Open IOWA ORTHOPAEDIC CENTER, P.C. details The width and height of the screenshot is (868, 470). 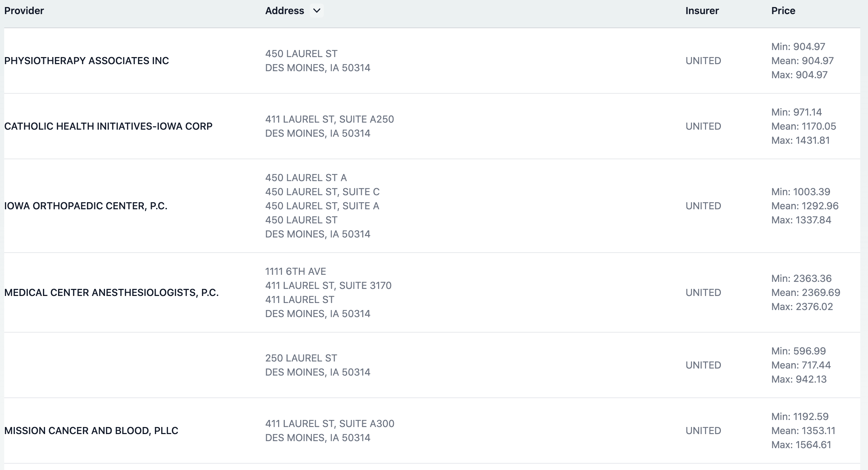pyautogui.click(x=86, y=205)
